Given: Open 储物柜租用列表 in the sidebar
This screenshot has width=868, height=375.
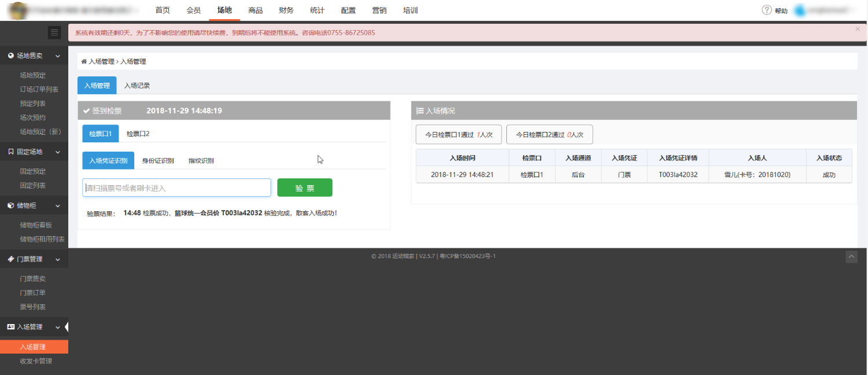Looking at the screenshot, I should 42,240.
